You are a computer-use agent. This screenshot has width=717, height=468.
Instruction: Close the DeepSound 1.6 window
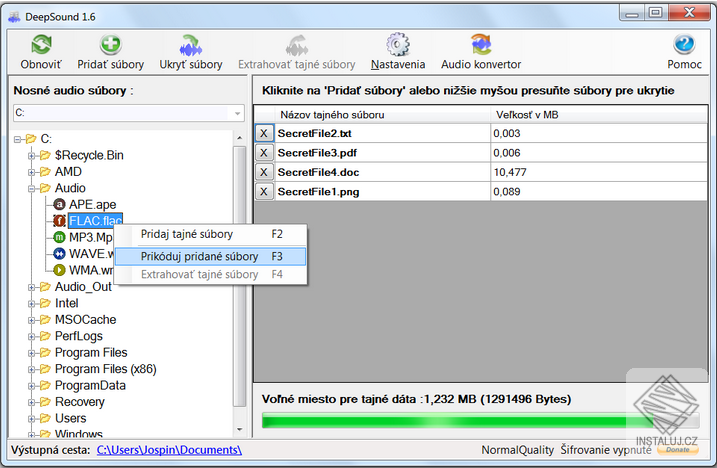coord(689,13)
